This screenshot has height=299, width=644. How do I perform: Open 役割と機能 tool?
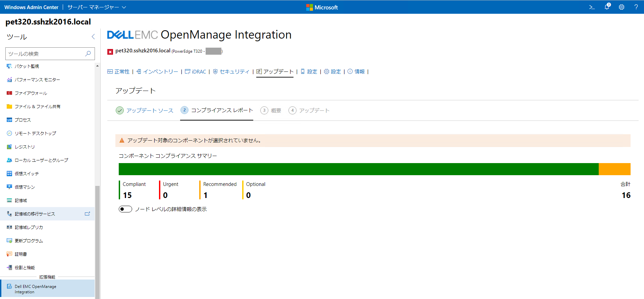[x=47, y=267]
